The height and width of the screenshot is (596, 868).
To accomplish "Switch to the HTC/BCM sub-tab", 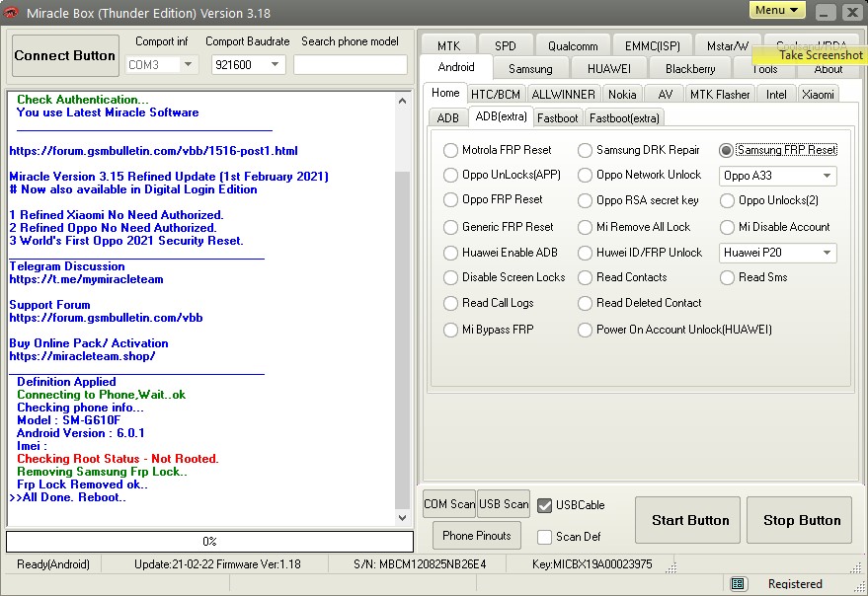I will (x=496, y=94).
